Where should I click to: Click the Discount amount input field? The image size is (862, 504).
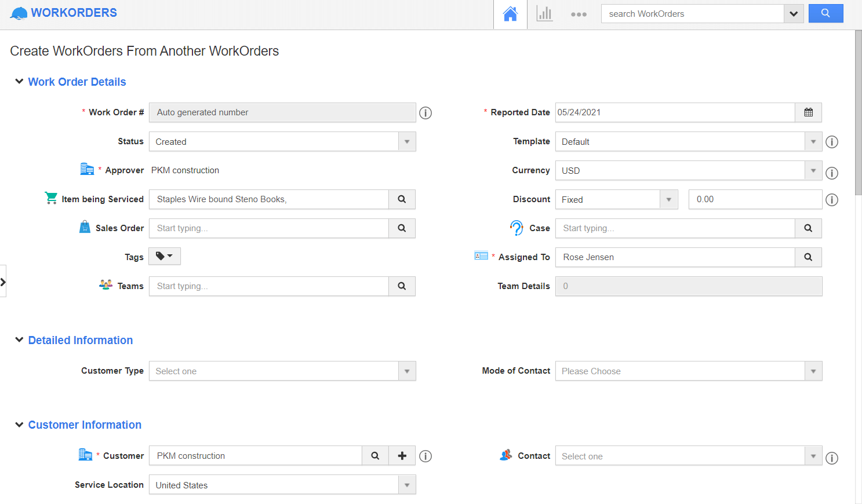pos(755,199)
